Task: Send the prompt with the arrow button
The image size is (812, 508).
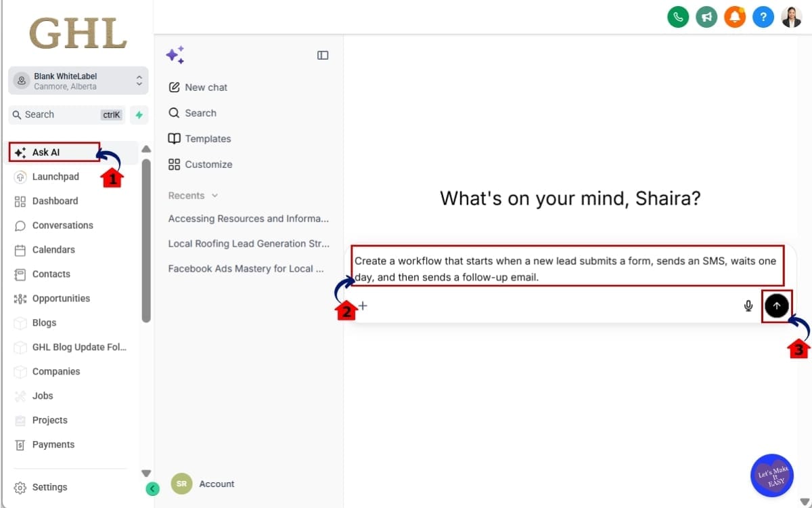Action: click(776, 306)
